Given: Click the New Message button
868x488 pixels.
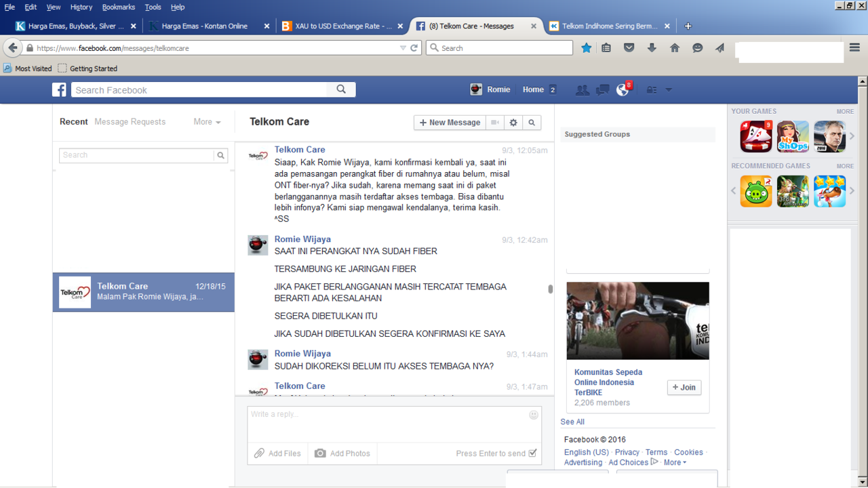Looking at the screenshot, I should [x=450, y=123].
